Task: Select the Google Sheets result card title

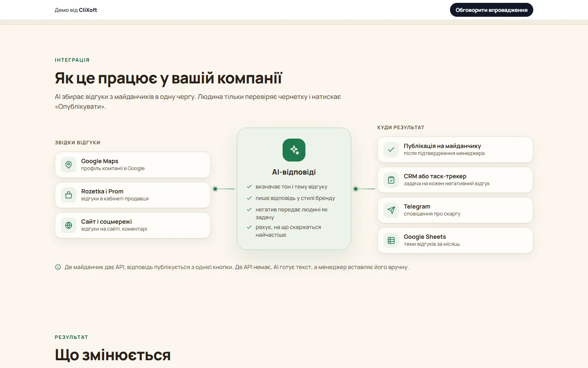Action: pyautogui.click(x=425, y=237)
